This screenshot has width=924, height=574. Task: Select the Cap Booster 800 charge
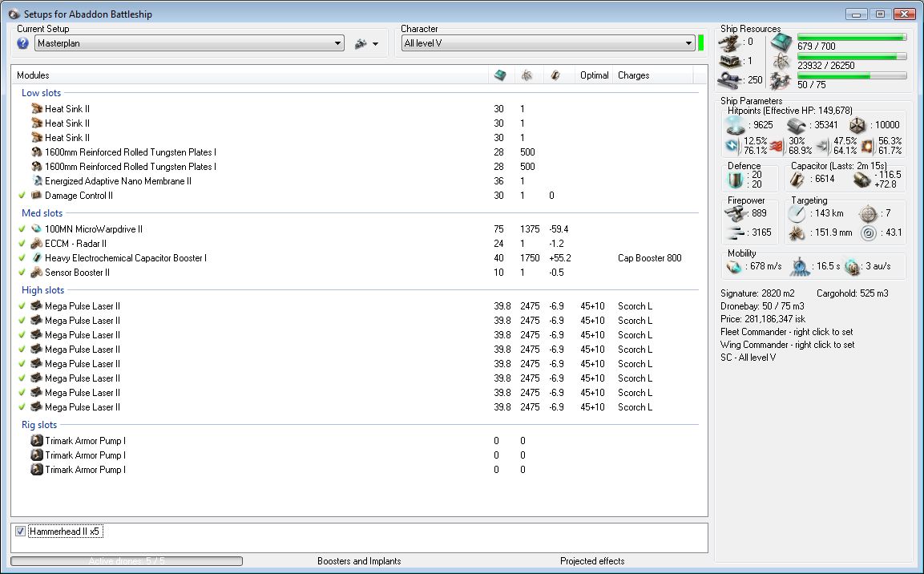pos(649,258)
